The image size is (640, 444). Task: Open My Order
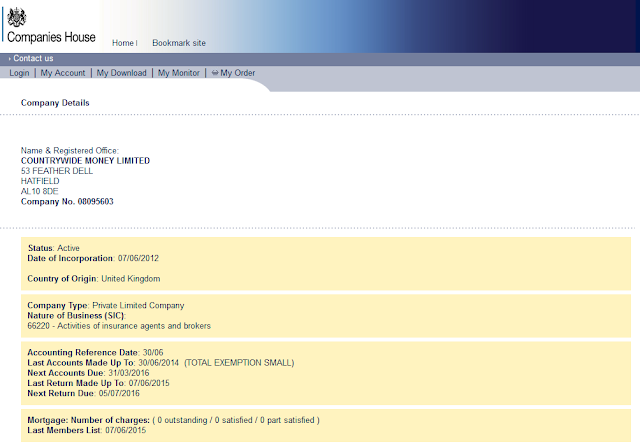point(238,73)
